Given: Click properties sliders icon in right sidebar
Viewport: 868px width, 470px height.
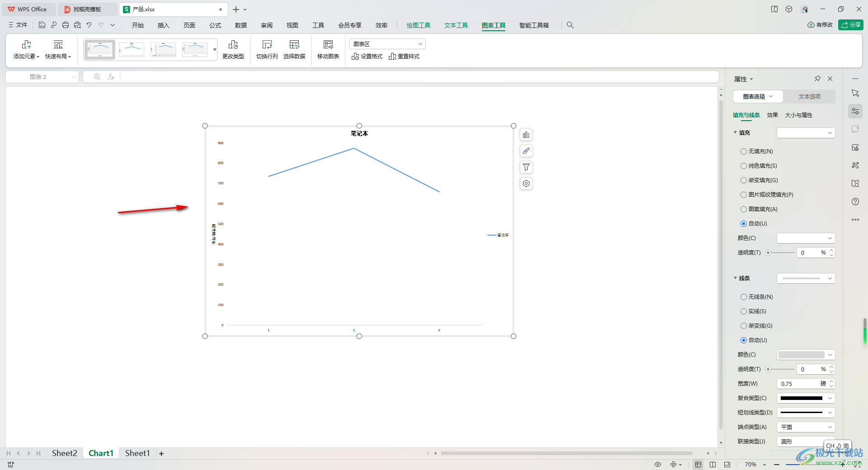Looking at the screenshot, I should tap(855, 111).
